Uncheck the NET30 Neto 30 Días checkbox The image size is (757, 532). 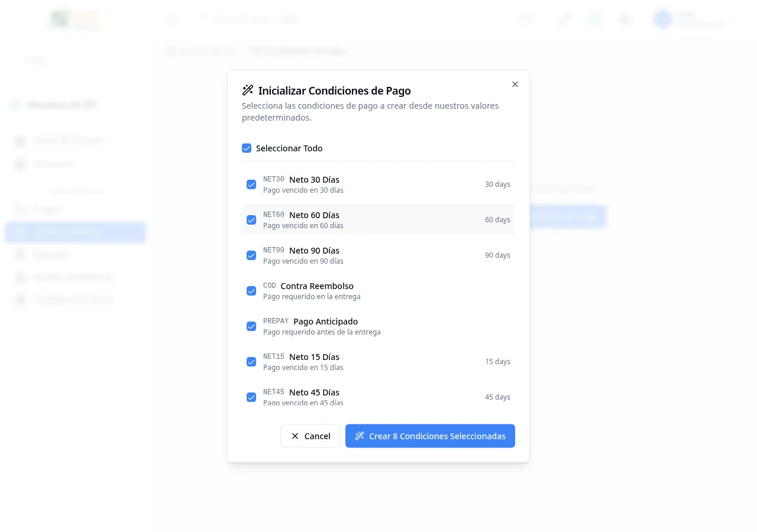(251, 184)
